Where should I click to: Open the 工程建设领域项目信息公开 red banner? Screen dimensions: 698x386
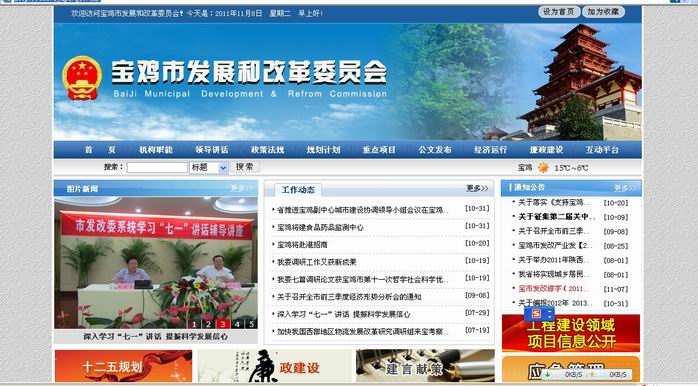[x=571, y=333]
